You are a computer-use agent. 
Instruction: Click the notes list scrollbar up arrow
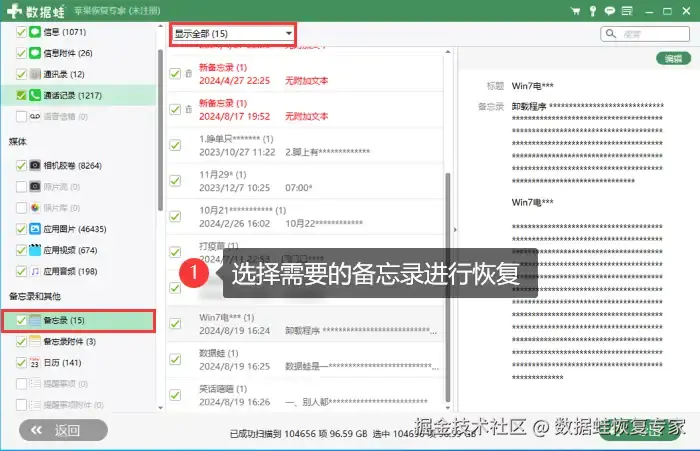tap(448, 52)
